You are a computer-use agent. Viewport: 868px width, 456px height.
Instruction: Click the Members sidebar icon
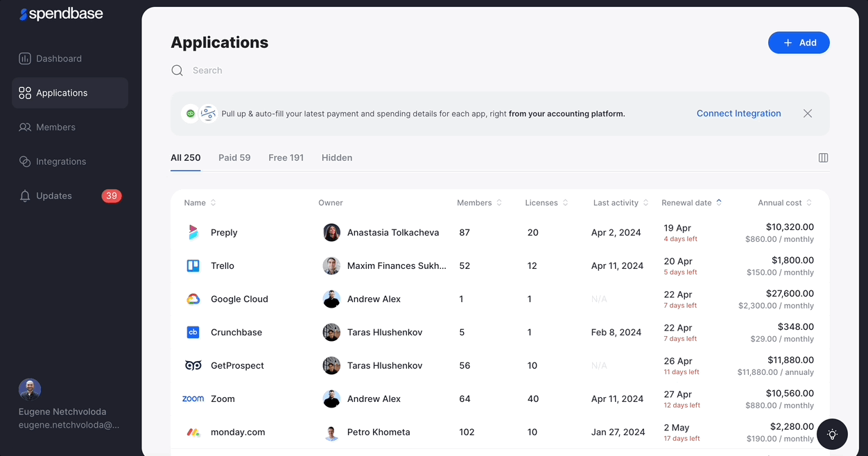25,128
